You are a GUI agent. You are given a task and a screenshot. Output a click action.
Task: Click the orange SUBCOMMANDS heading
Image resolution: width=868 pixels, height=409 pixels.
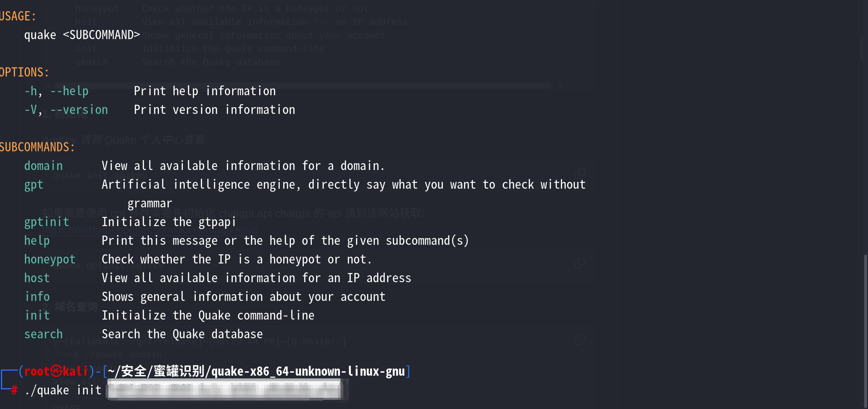pyautogui.click(x=37, y=147)
